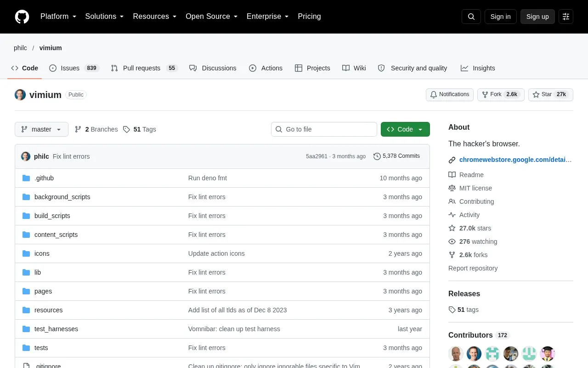
Task: Click the commits history clock icon
Action: (377, 156)
